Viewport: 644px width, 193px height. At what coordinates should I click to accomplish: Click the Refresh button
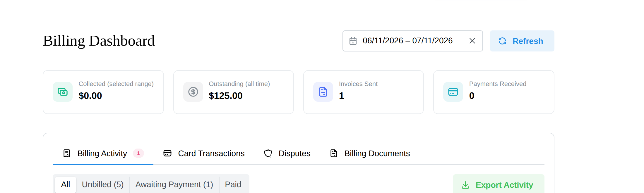[x=522, y=41]
